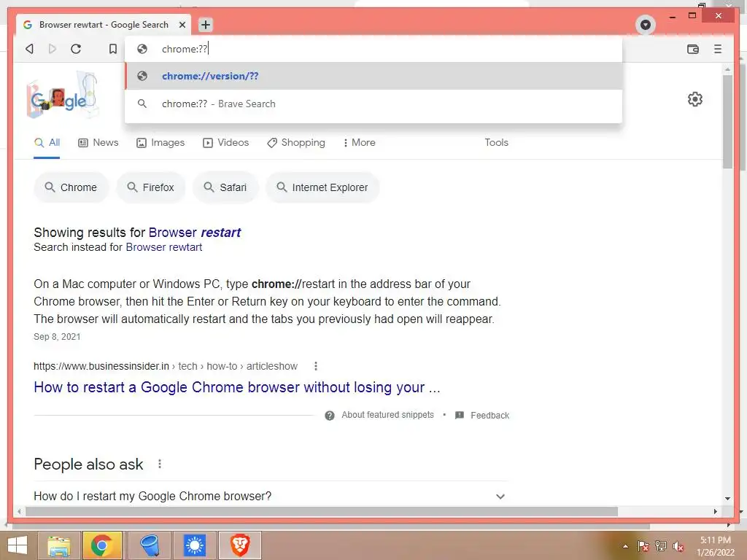
Task: Expand How do I restart my Google Chrome browser
Action: point(270,496)
